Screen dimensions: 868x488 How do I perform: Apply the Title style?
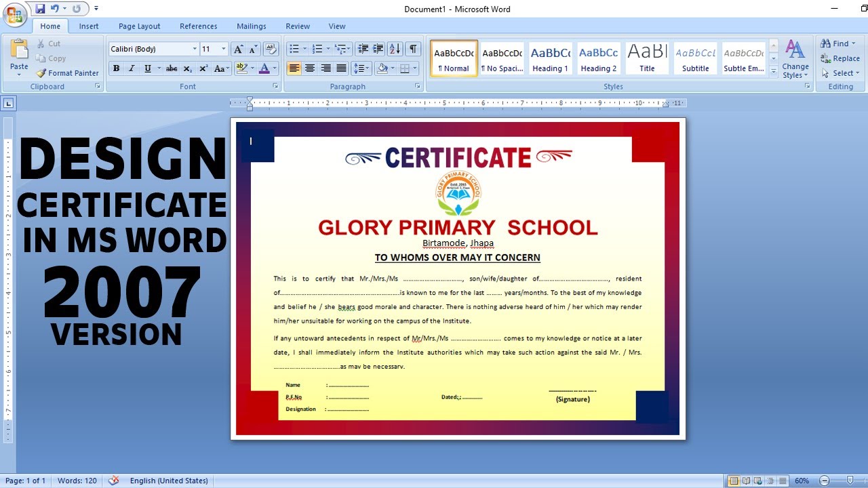coord(647,58)
